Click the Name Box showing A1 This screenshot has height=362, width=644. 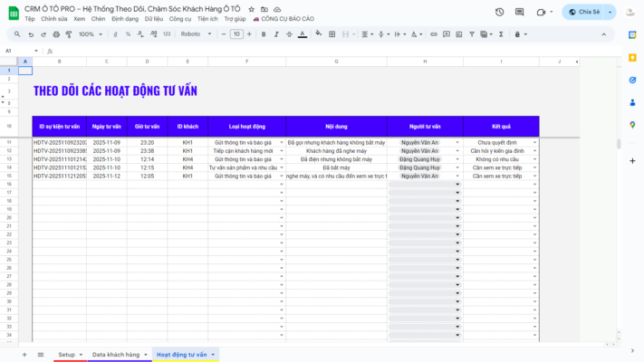[18, 51]
